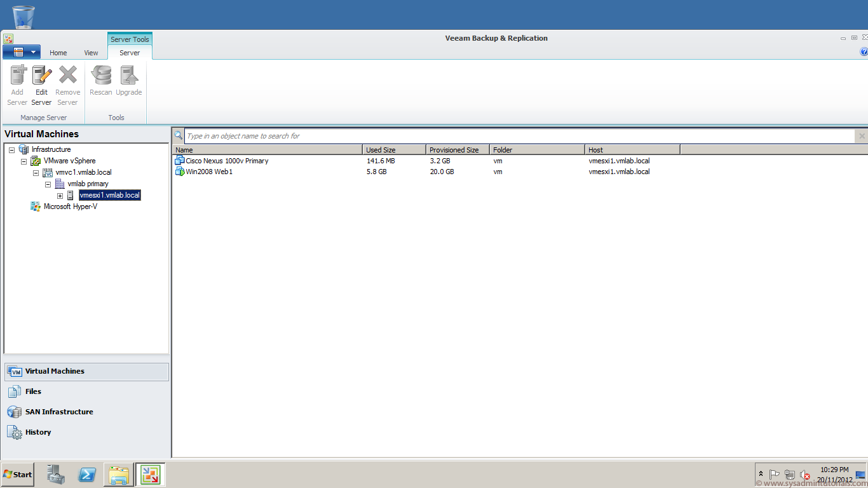
Task: Click the Server Tools contextual tab header
Action: (x=130, y=39)
